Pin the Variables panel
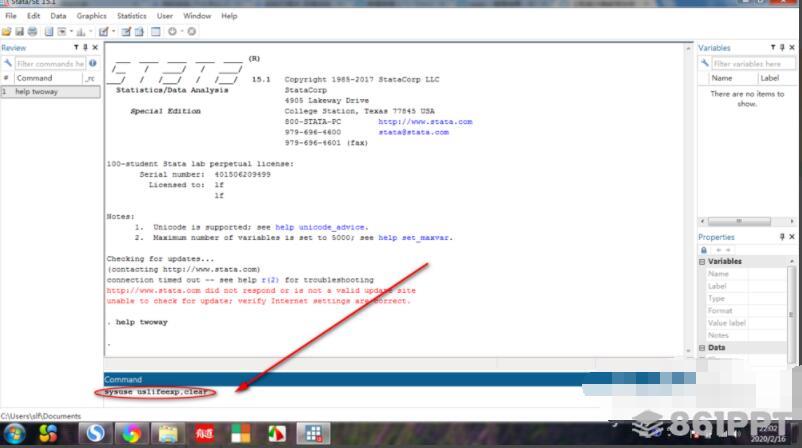This screenshot has width=802, height=448. click(782, 48)
